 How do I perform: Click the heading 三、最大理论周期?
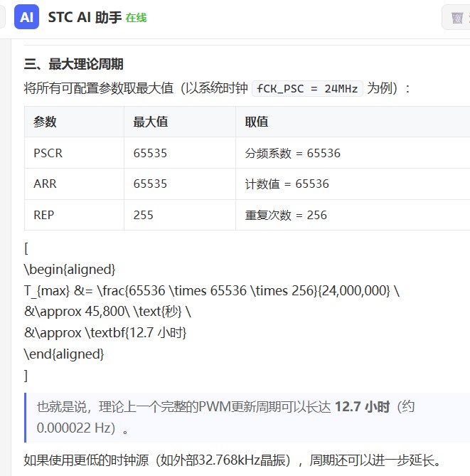pos(74,64)
